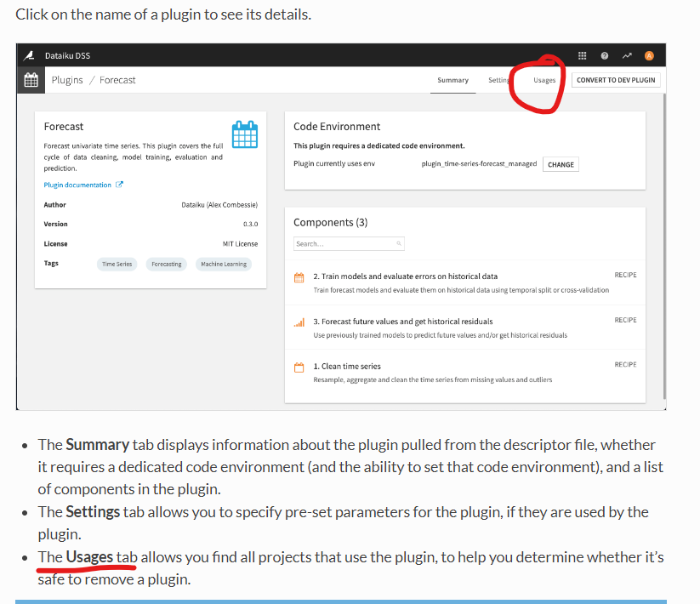Click the Forecast breadcrumb
The width and height of the screenshot is (700, 604).
click(x=117, y=80)
